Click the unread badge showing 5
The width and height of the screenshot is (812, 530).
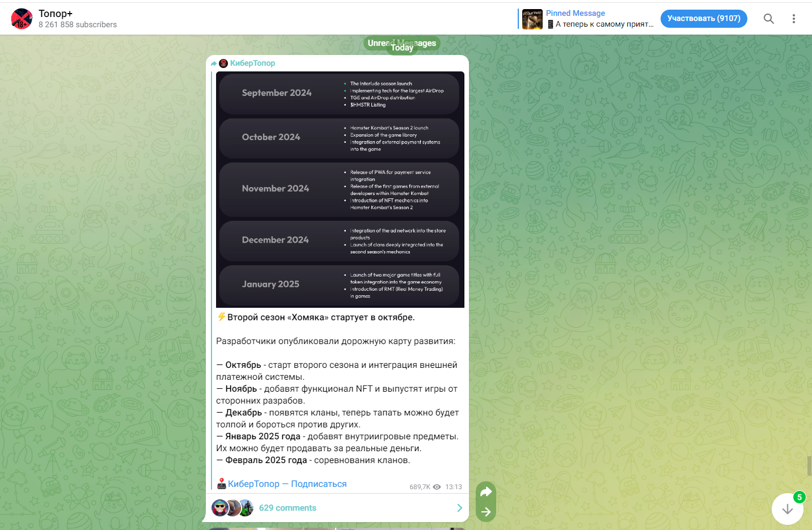click(x=799, y=497)
